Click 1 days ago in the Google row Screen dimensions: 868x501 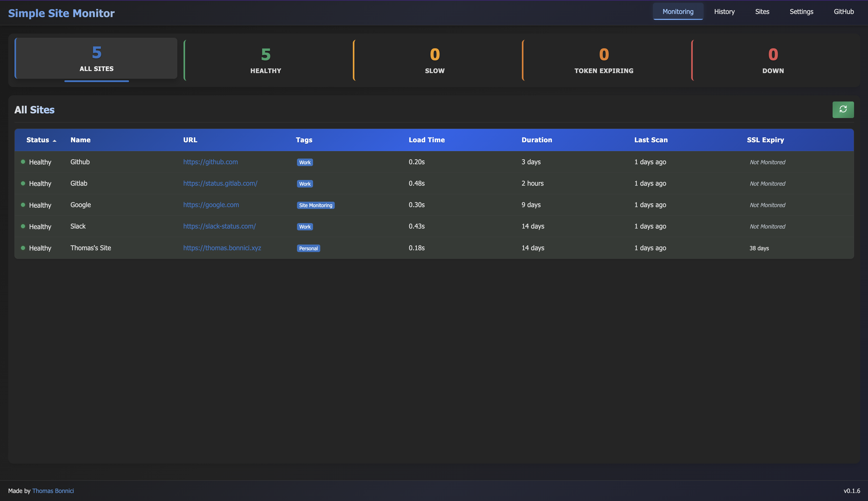coord(650,205)
